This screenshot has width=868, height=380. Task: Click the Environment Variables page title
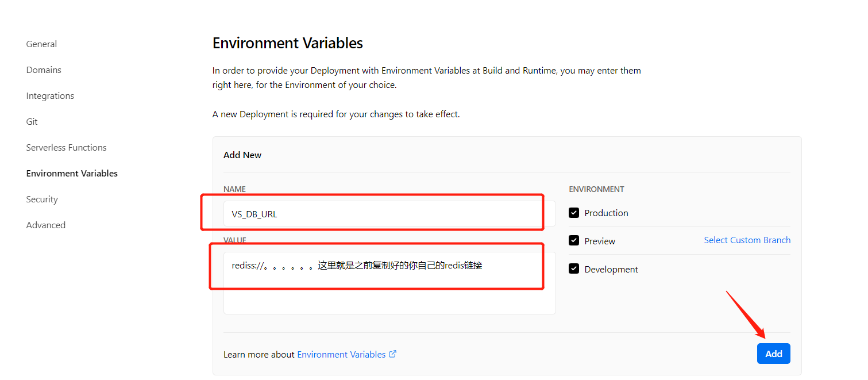pos(287,43)
